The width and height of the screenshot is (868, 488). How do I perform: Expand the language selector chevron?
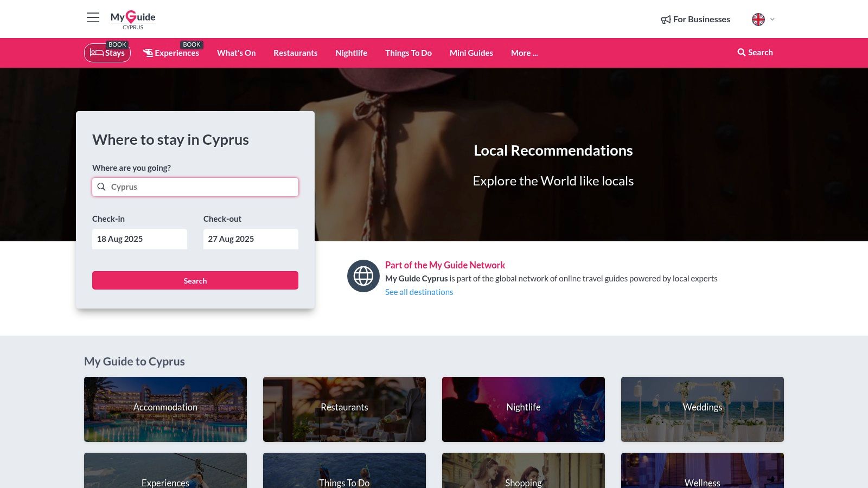click(773, 20)
